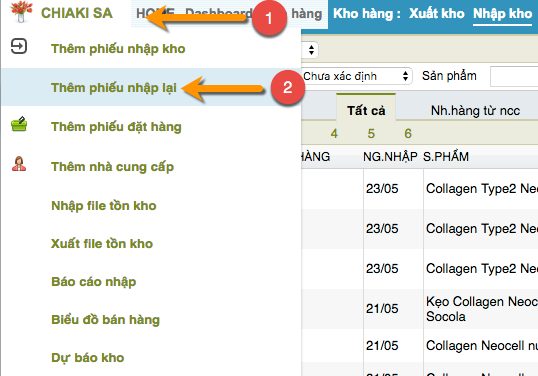538x376 pixels.
Task: Click the supplier person icon
Action: pyautogui.click(x=19, y=164)
